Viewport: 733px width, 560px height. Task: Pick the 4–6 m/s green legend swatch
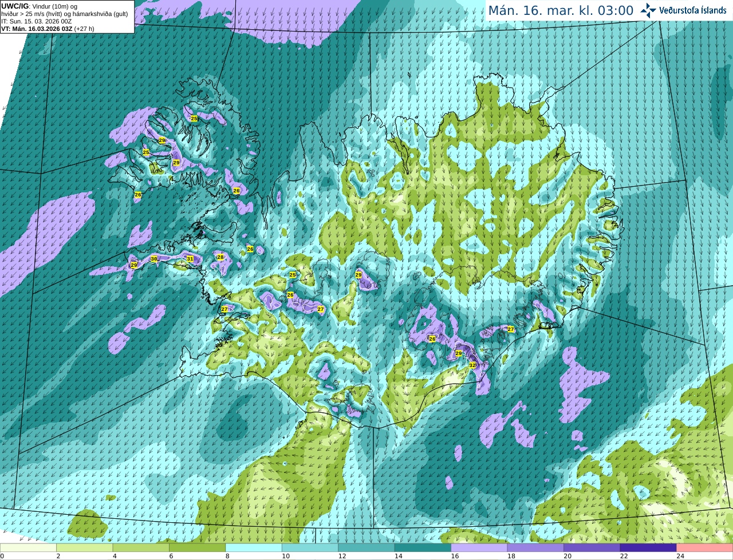click(x=141, y=547)
